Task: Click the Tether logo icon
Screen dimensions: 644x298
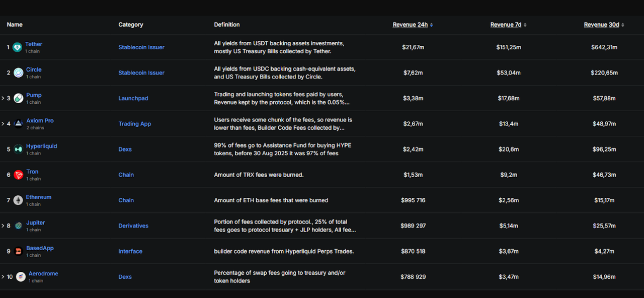Action: pyautogui.click(x=17, y=47)
